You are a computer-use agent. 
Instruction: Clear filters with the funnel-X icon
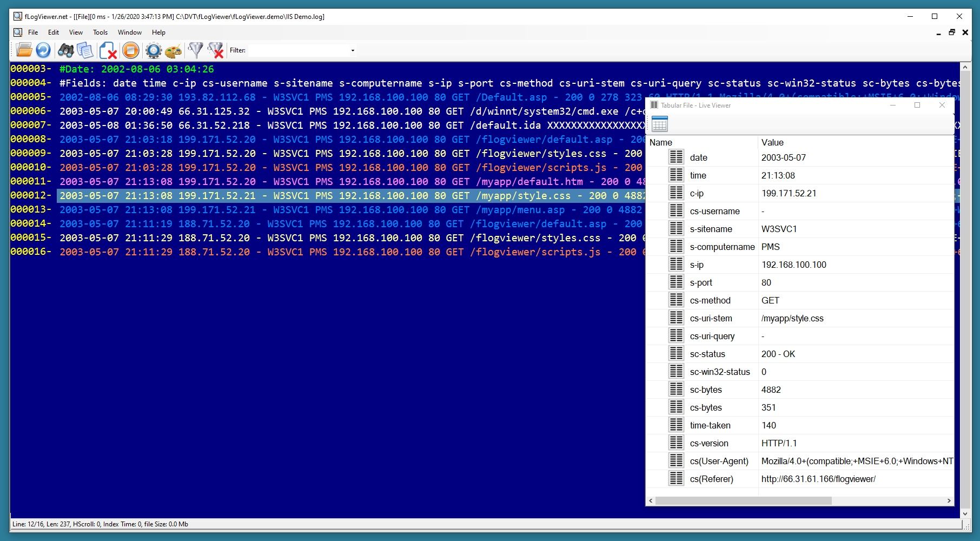pos(216,50)
